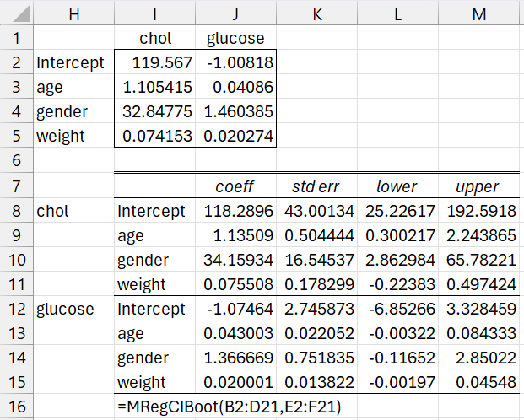
Task: Click the cell containing 119.567
Action: point(155,62)
